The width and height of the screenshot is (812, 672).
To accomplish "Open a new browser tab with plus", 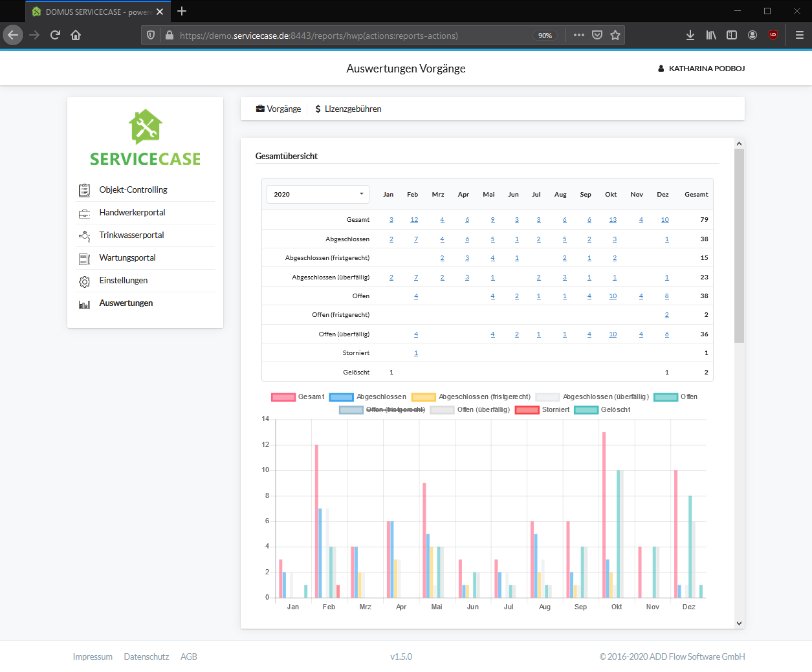I will (x=182, y=11).
